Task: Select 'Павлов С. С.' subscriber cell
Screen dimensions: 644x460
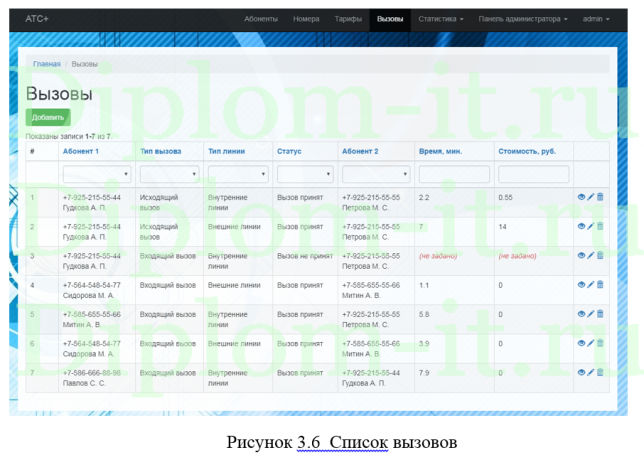Action: pos(84,383)
